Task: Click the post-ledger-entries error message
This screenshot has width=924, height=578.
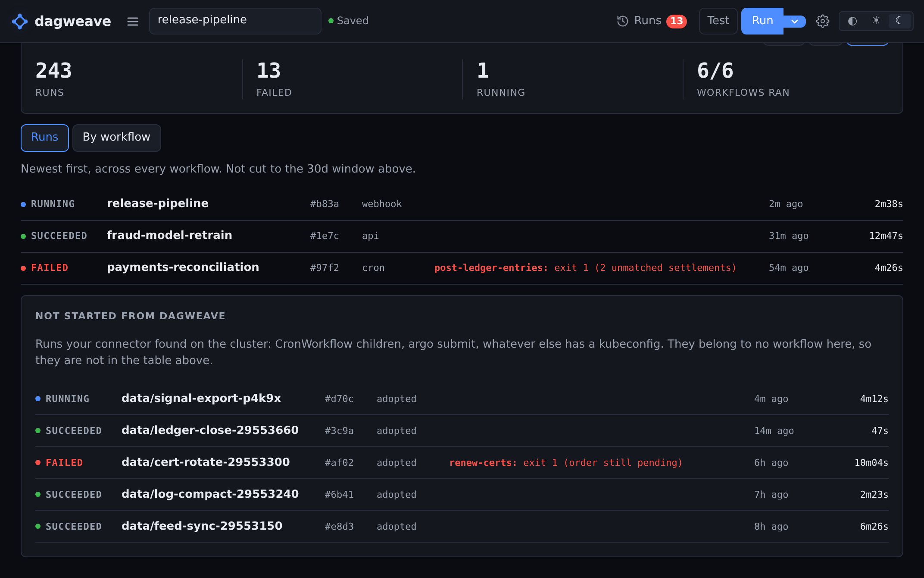Action: click(585, 268)
